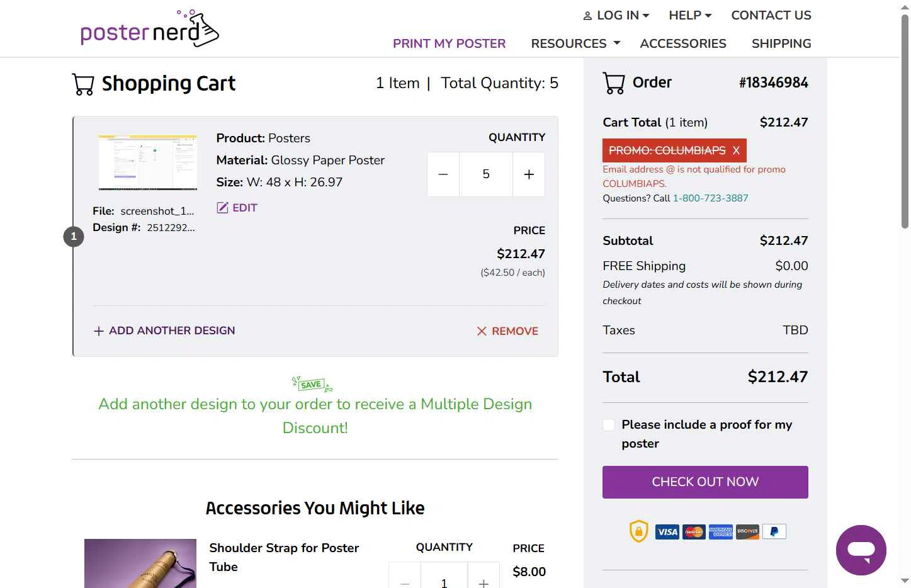Viewport: 911px width, 588px height.
Task: Click the 'Total Quantity: 5' text
Action: click(x=499, y=83)
